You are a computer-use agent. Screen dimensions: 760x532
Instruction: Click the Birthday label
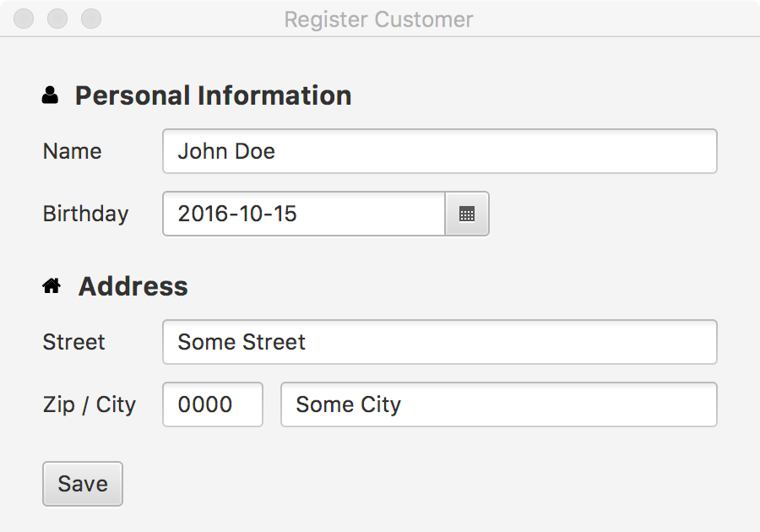point(85,214)
